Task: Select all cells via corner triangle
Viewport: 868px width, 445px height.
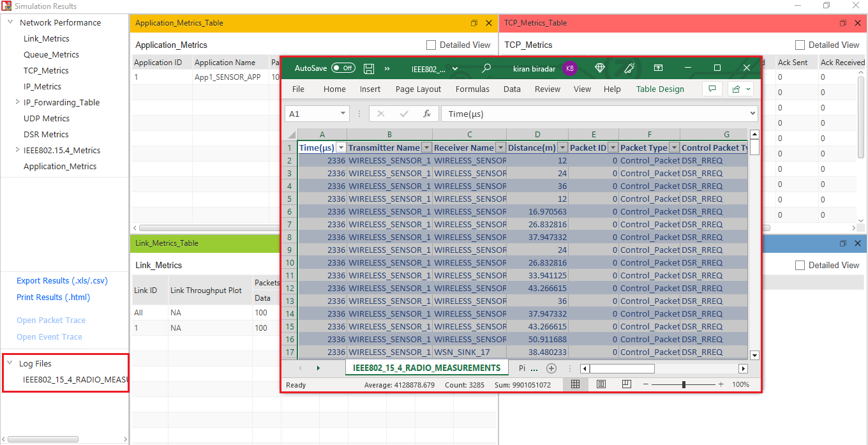Action: [x=291, y=135]
